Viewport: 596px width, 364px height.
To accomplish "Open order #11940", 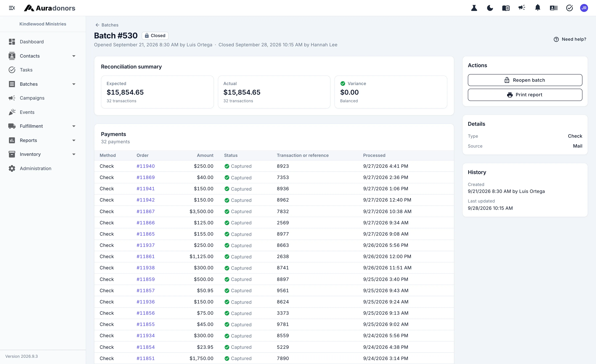I will (x=146, y=166).
